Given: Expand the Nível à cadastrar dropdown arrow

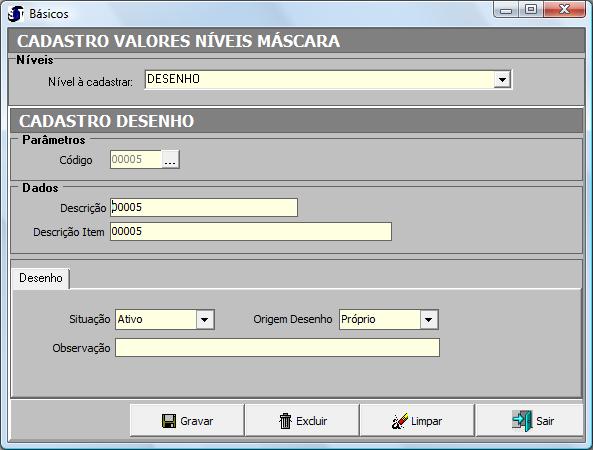Looking at the screenshot, I should tap(502, 80).
